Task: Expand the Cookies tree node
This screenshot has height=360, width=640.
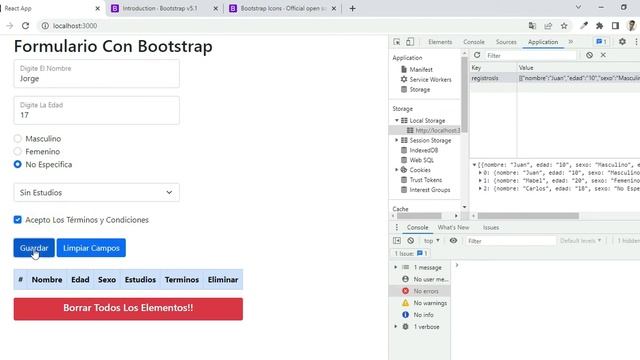Action: (396, 170)
